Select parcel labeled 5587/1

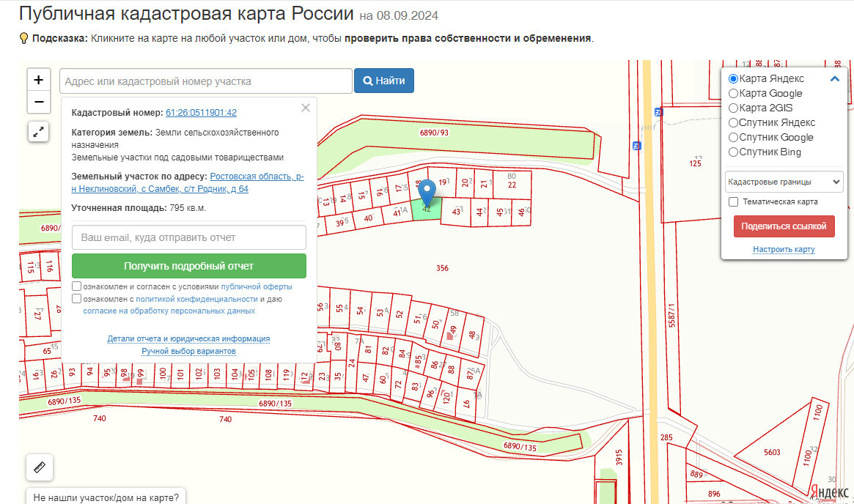click(x=671, y=316)
